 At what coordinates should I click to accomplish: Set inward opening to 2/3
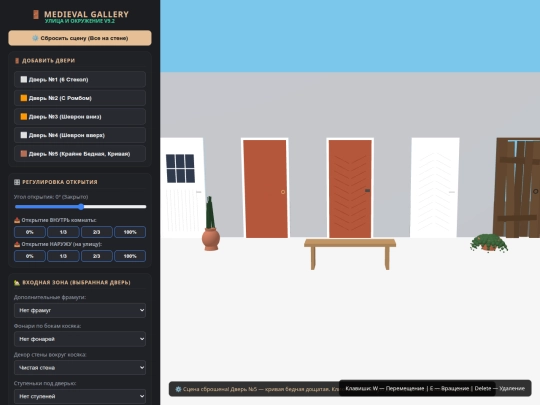tap(96, 232)
